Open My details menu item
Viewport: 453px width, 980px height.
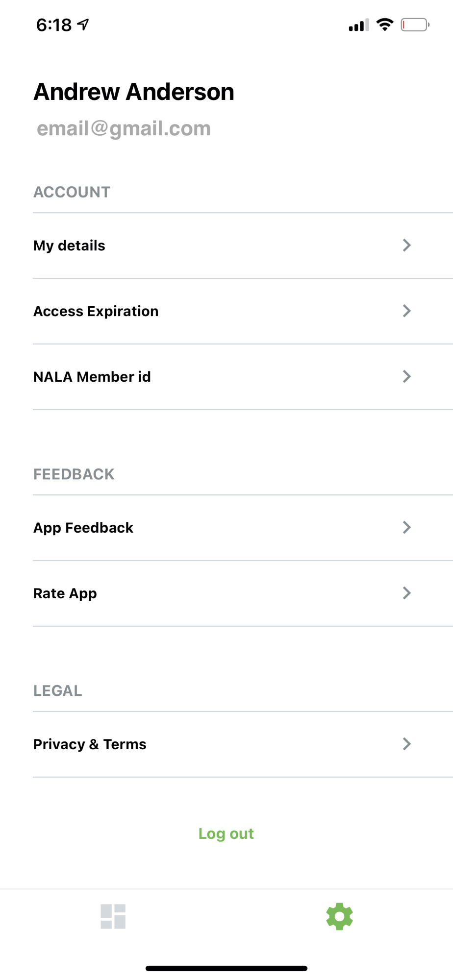(69, 245)
